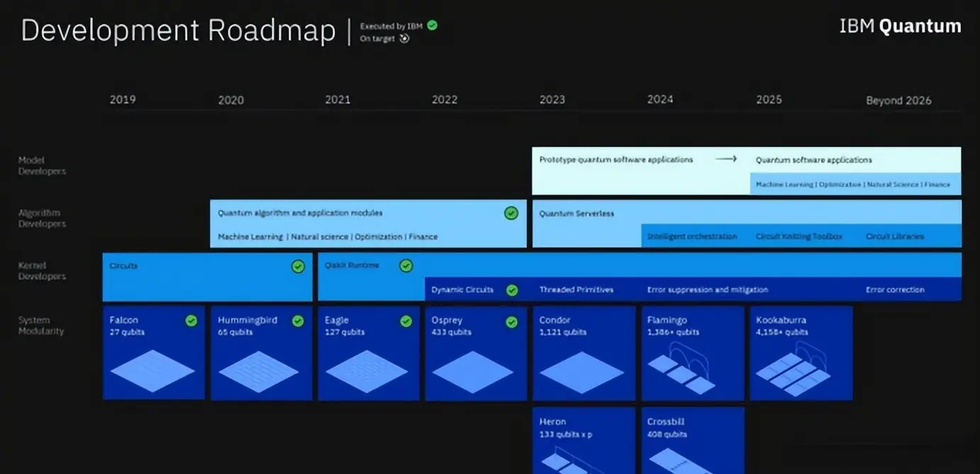This screenshot has width=980, height=474.
Task: Click the Dynamic Circuits label
Action: click(x=462, y=290)
